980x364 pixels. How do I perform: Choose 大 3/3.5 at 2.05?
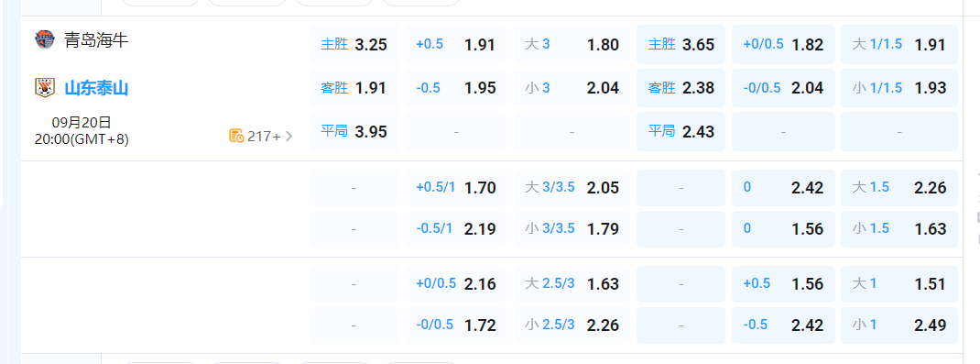[x=572, y=188]
